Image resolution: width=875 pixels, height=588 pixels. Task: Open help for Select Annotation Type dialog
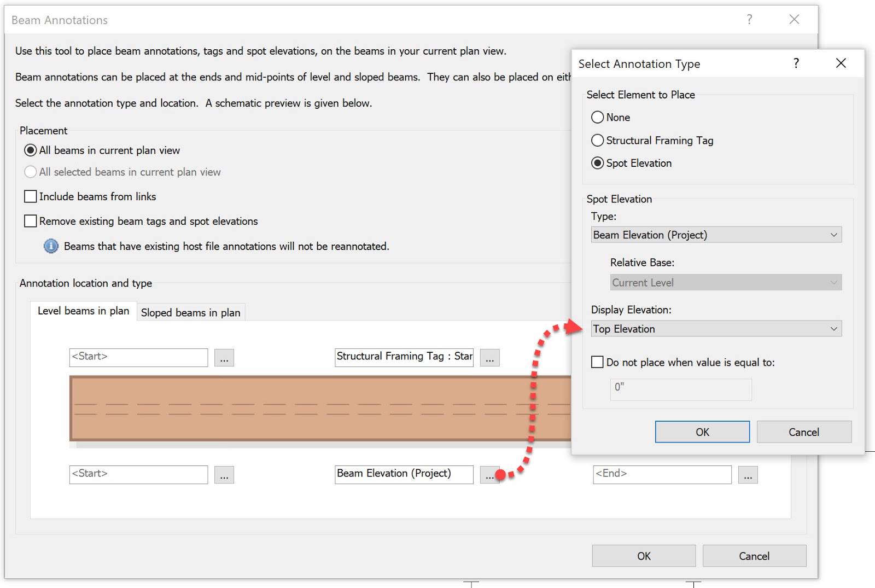(x=796, y=63)
